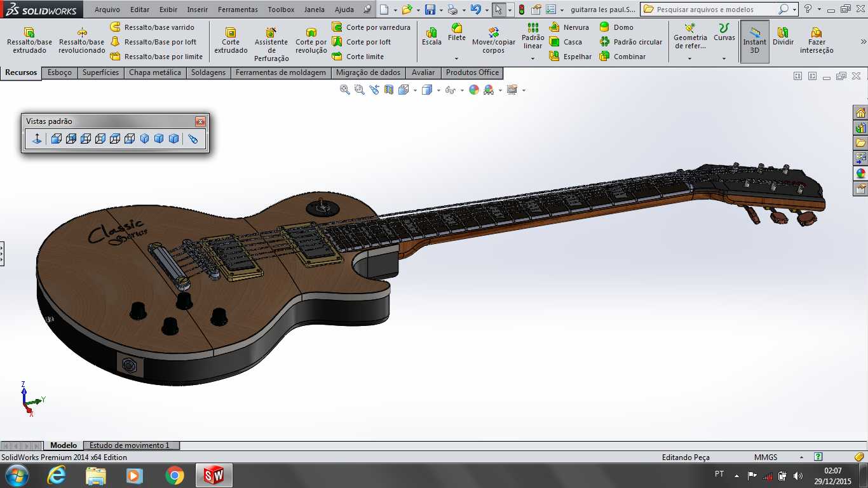Click the Mover/copiar corpos tool
The height and width of the screenshot is (488, 868).
[494, 41]
